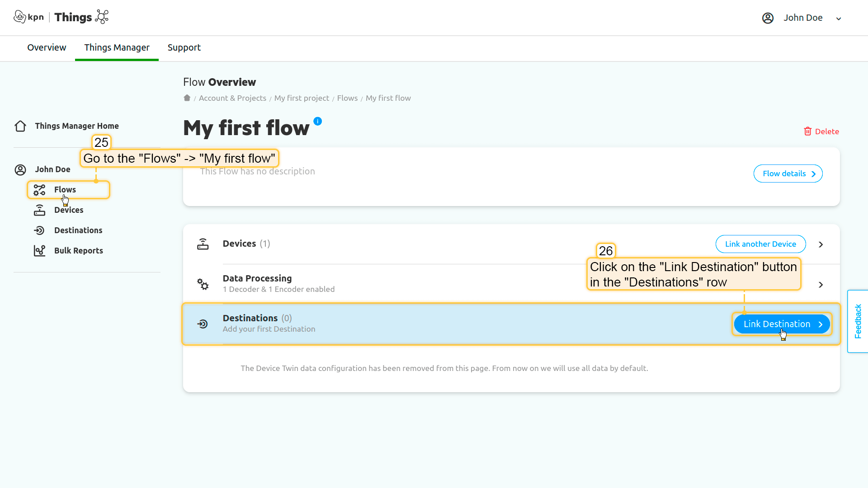Switch to the Support tab

[184, 47]
